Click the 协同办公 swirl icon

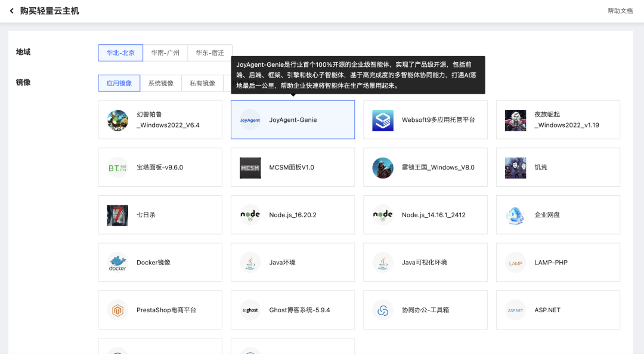pos(383,310)
